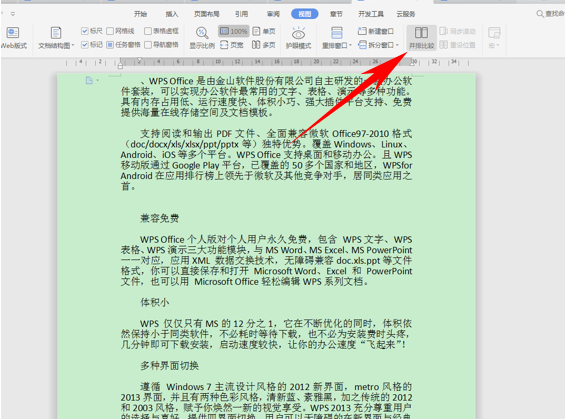Image resolution: width=565 pixels, height=420 pixels.
Task: Click the Web版式 layout icon
Action: coord(13,37)
